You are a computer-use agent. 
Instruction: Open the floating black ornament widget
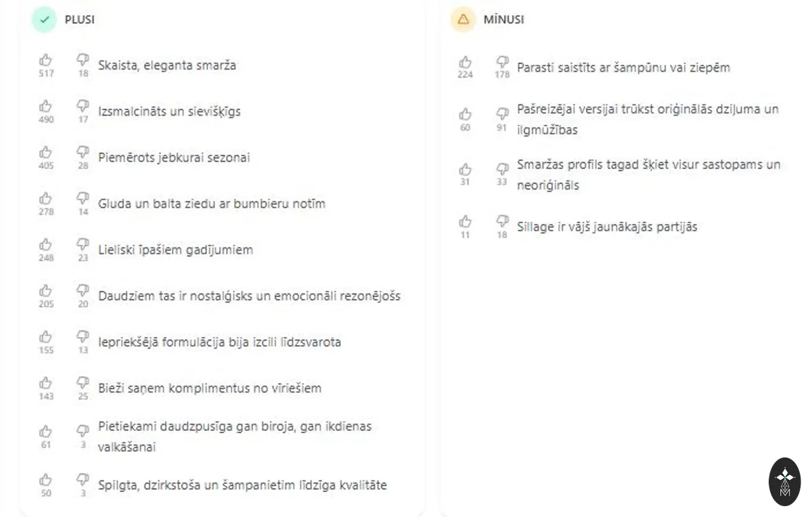point(785,482)
